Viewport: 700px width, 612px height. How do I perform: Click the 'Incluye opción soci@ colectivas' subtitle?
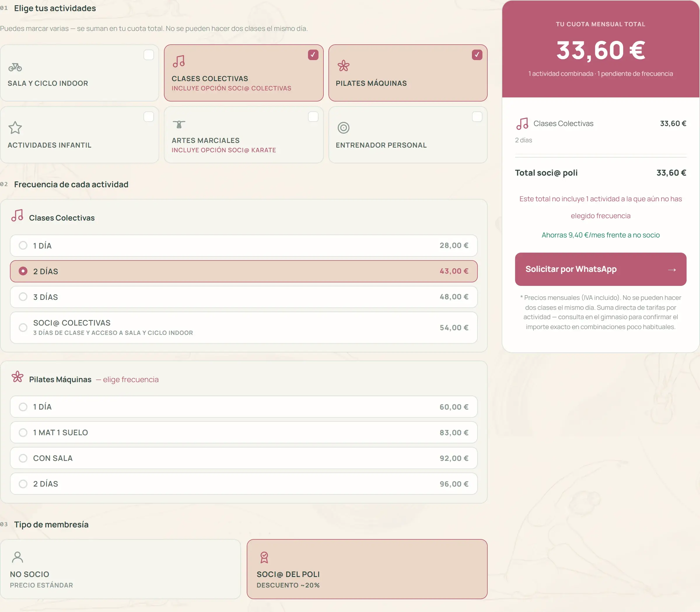[x=231, y=88]
